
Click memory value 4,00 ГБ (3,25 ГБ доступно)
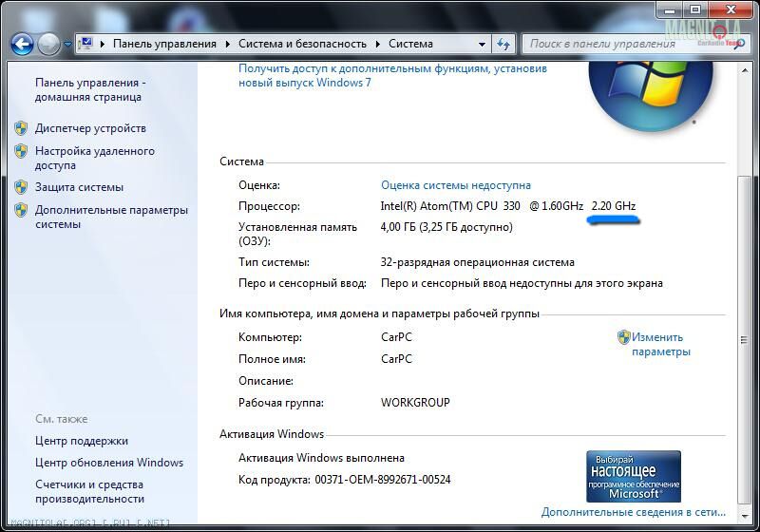[x=446, y=227]
